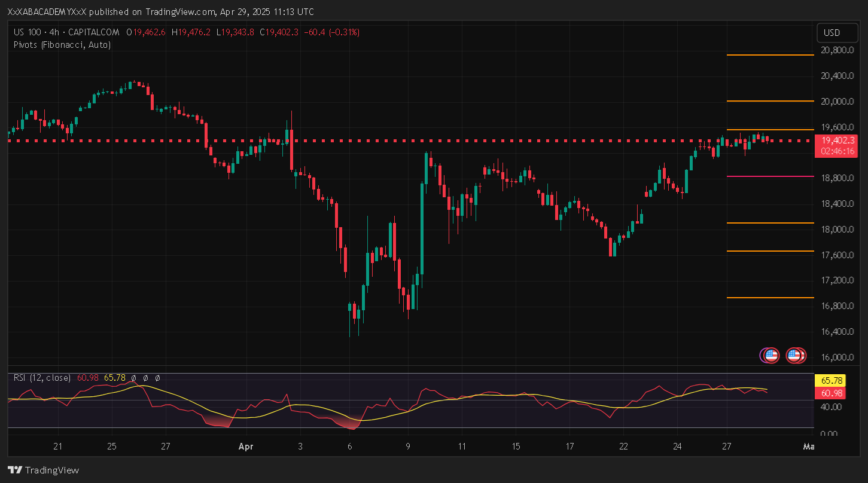Image resolution: width=868 pixels, height=483 pixels.
Task: Select the RSI (12, close) indicator legend
Action: [x=42, y=378]
